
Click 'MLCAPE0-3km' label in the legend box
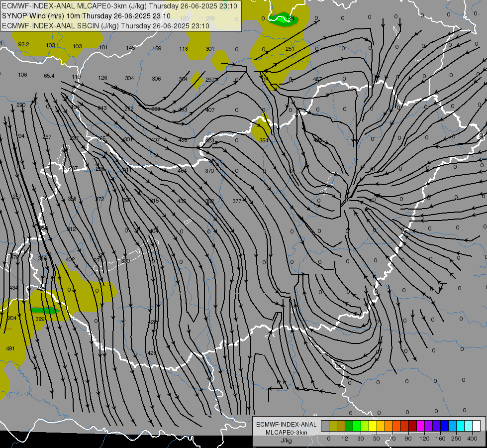[286, 433]
